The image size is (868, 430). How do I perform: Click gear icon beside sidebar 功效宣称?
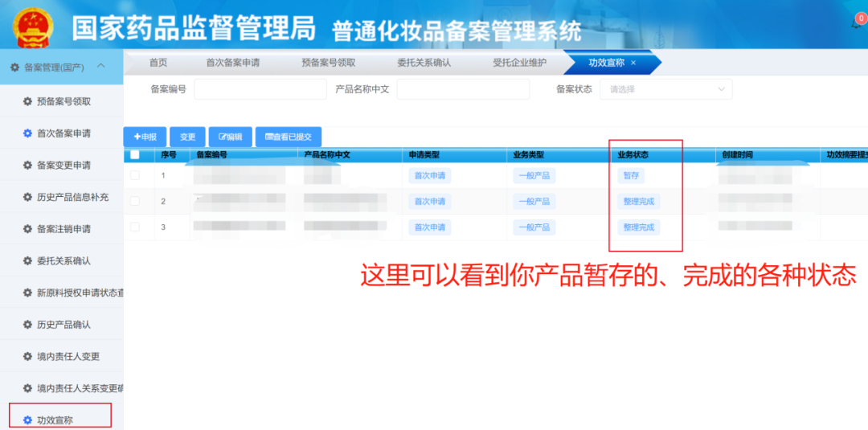click(x=27, y=420)
